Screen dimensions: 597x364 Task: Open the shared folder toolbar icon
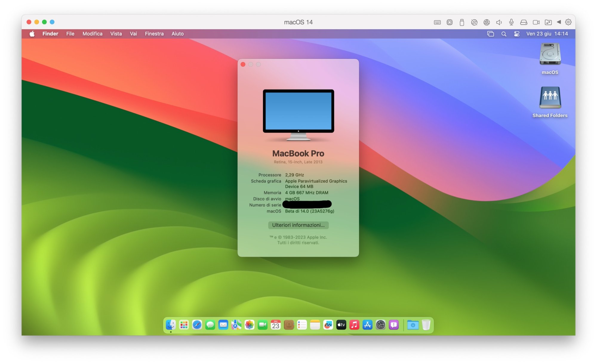pyautogui.click(x=548, y=22)
